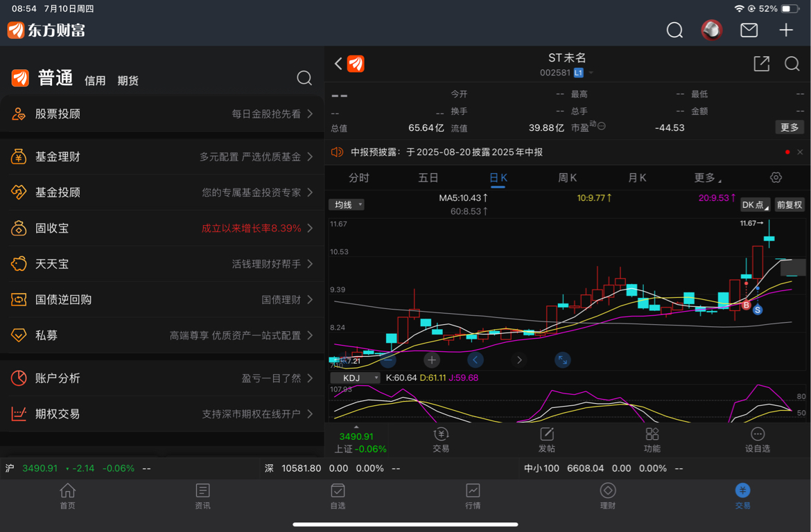
Task: Expand 盈亏一目了然 chevron
Action: point(310,378)
